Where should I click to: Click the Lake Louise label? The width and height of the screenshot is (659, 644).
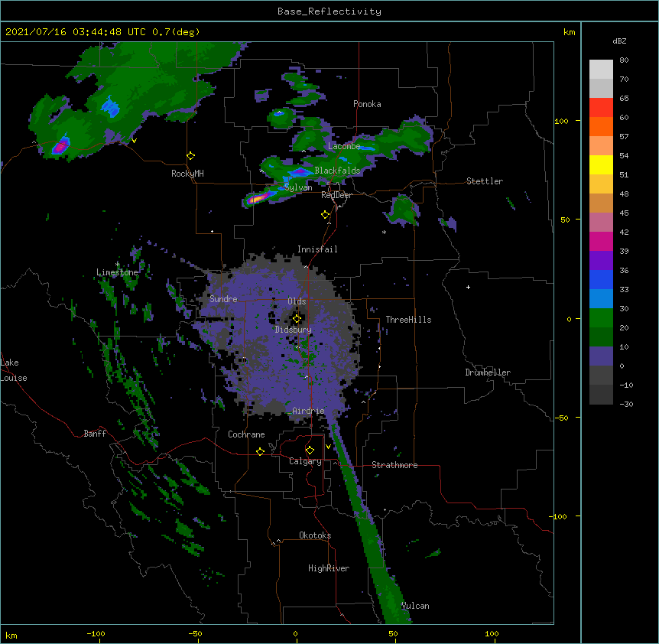14,370
